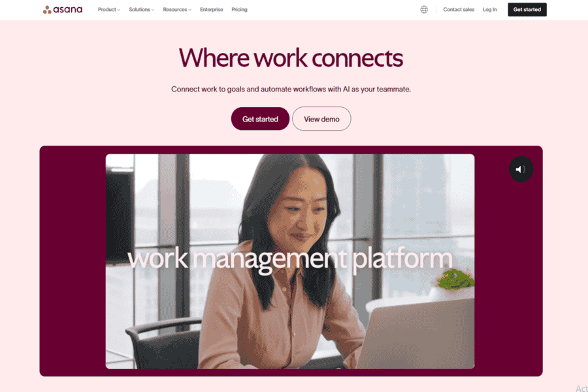The height and width of the screenshot is (392, 588).
Task: Open the Solutions navigation menu
Action: coord(141,9)
